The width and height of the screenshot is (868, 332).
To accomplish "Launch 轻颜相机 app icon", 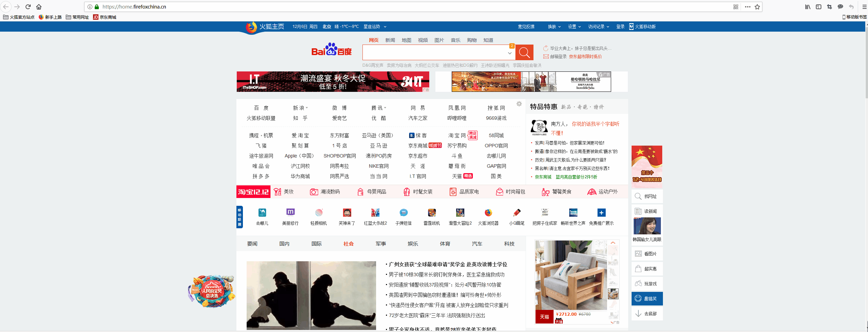I will [319, 213].
